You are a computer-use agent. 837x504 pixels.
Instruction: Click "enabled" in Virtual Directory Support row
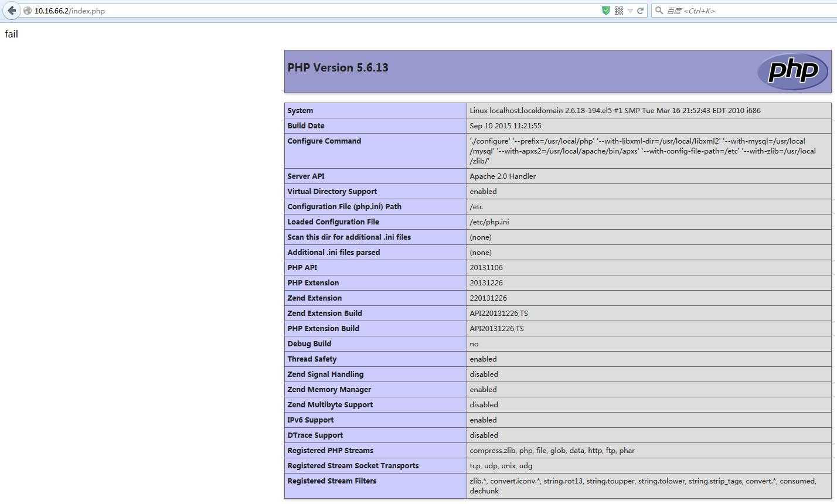[x=483, y=191]
